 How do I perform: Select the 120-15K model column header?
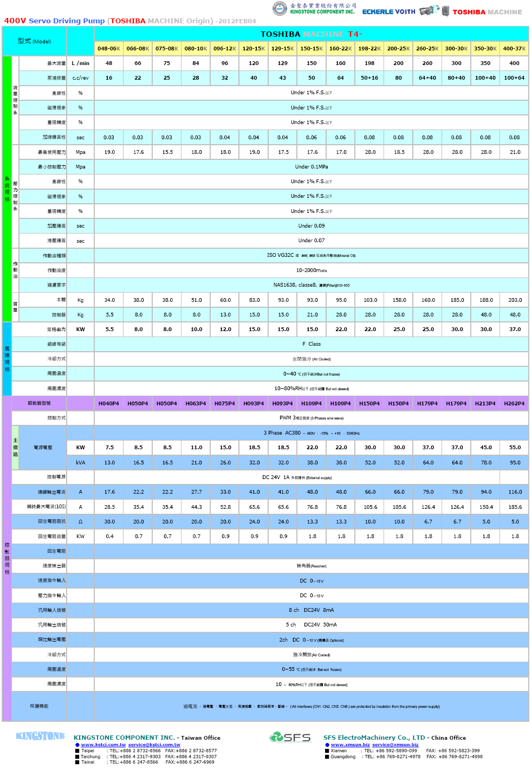click(x=254, y=49)
